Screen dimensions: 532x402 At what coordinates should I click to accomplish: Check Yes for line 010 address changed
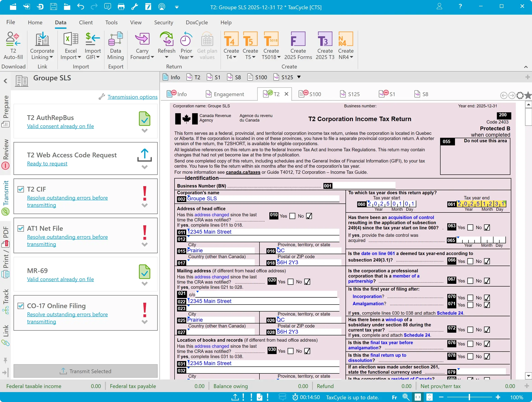coord(292,216)
